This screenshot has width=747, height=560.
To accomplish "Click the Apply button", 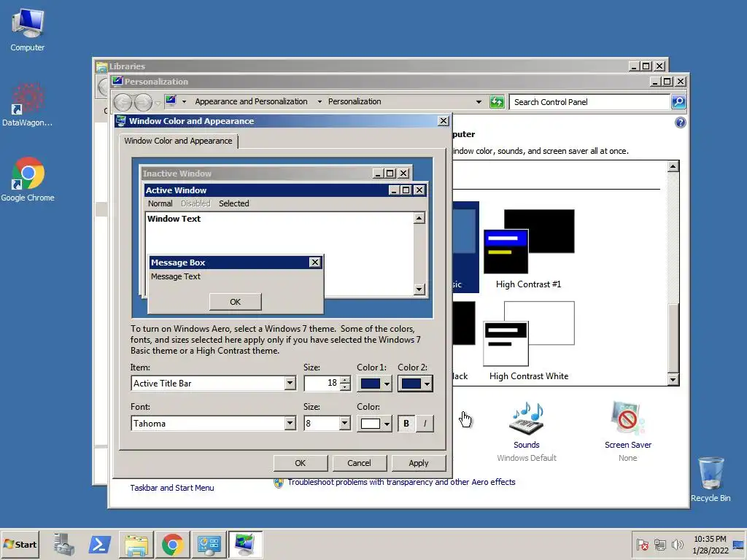I will tap(418, 463).
